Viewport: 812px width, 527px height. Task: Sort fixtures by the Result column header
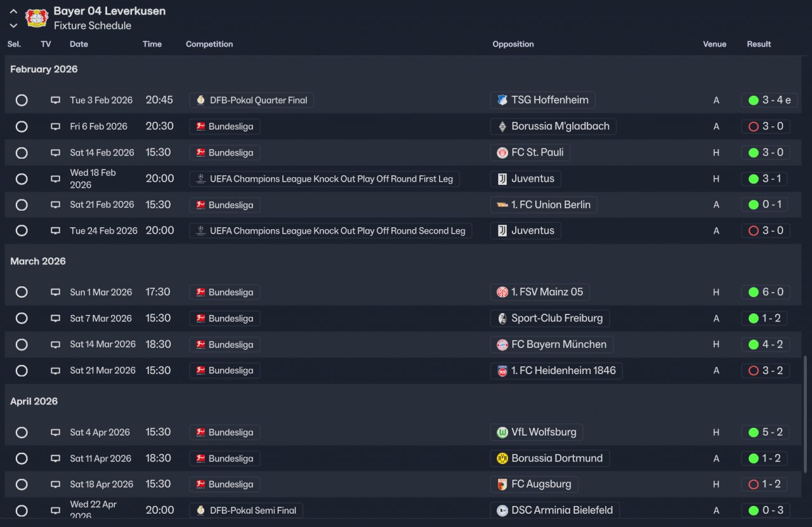point(759,44)
